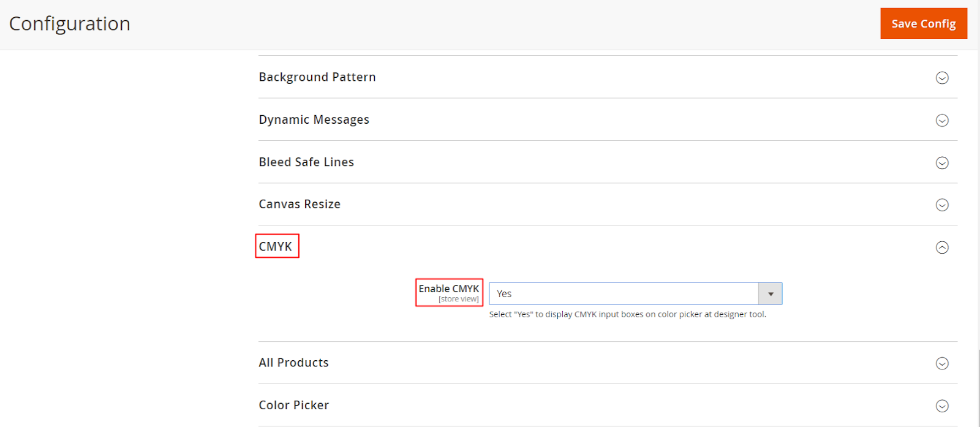Open the Canvas Resize section title
This screenshot has width=980, height=427.
pos(300,204)
